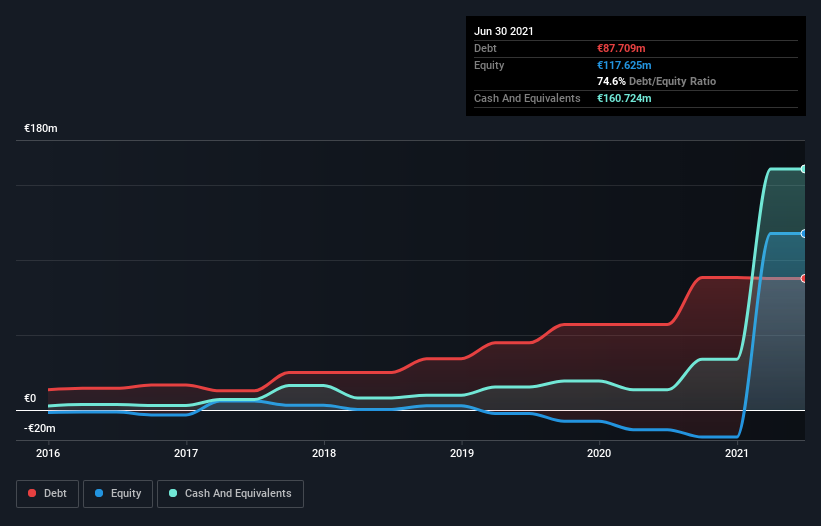Click the red Debt endpoint marker
Screen dimensions: 821x526
tap(804, 278)
